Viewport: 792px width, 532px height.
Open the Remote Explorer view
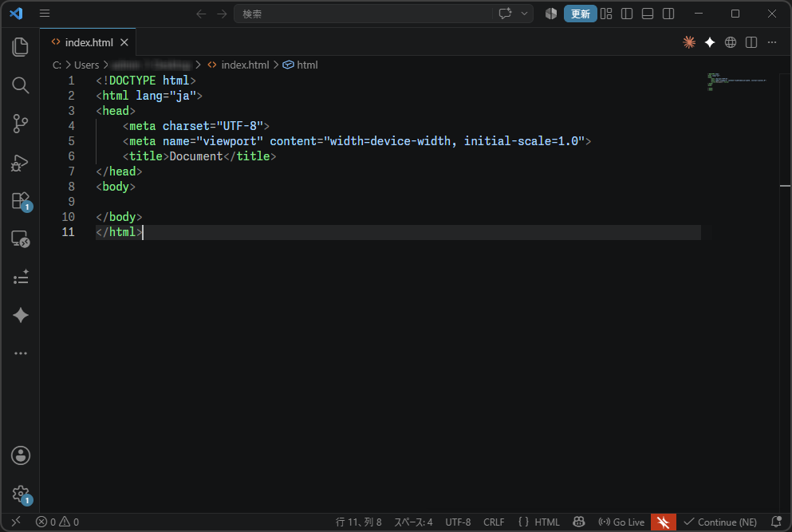pos(20,239)
